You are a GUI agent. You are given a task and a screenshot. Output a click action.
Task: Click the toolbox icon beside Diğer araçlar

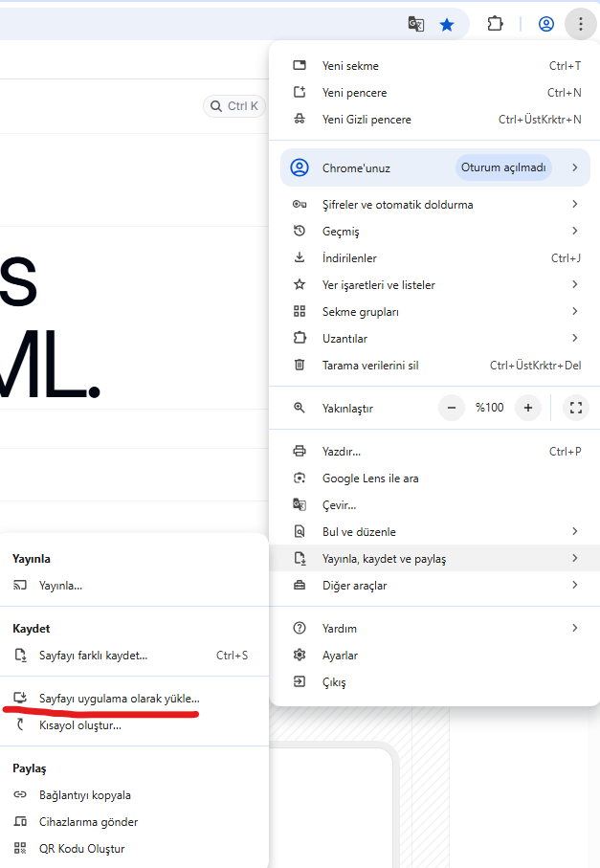tap(300, 585)
